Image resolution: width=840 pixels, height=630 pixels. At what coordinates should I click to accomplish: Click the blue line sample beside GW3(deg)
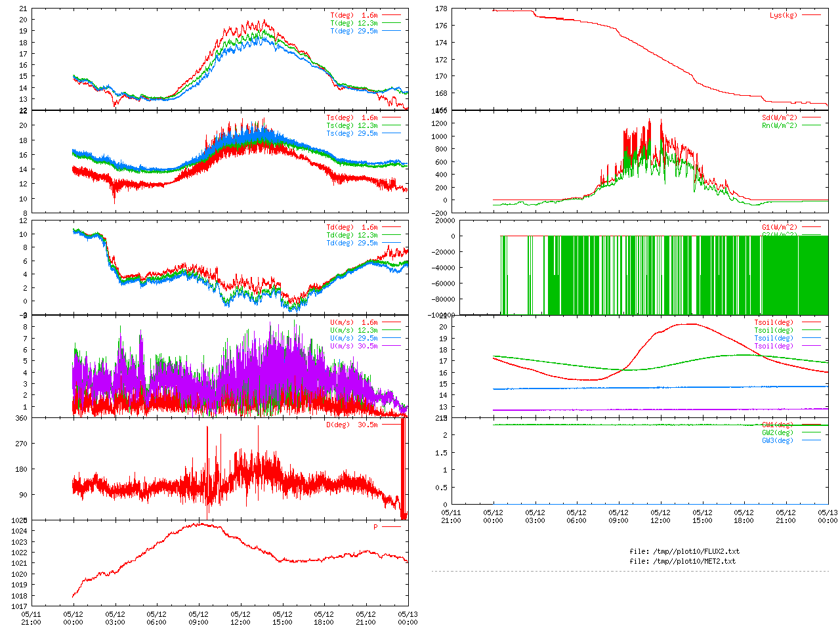pyautogui.click(x=811, y=440)
